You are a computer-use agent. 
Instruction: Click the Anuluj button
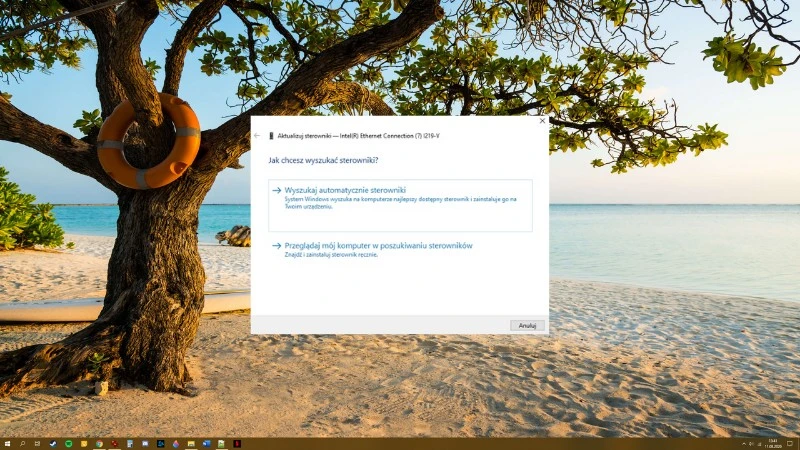[527, 326]
